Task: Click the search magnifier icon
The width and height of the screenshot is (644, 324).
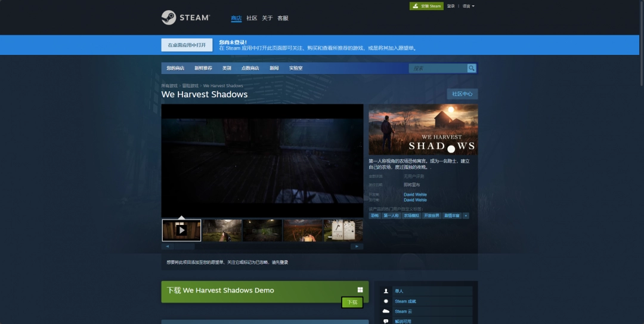Action: [x=472, y=68]
